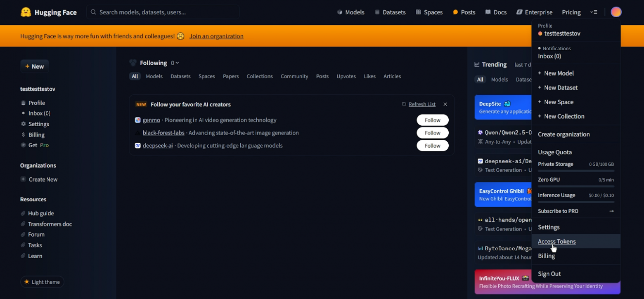
Task: Open Spaces in top navigation
Action: (429, 12)
